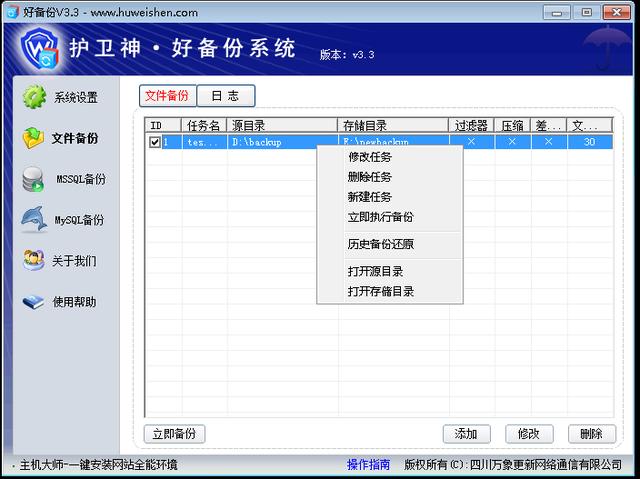640x479 pixels.
Task: Click the ID column header
Action: click(x=163, y=125)
